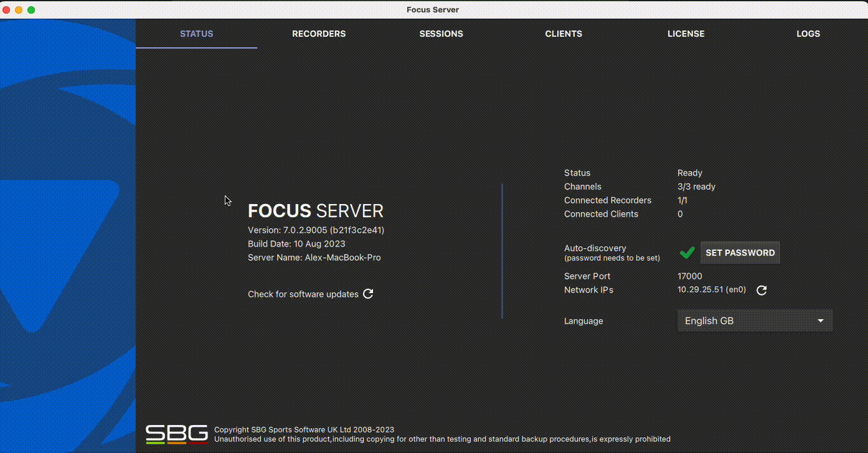The image size is (868, 453).
Task: Switch to the Status tab
Action: click(196, 34)
